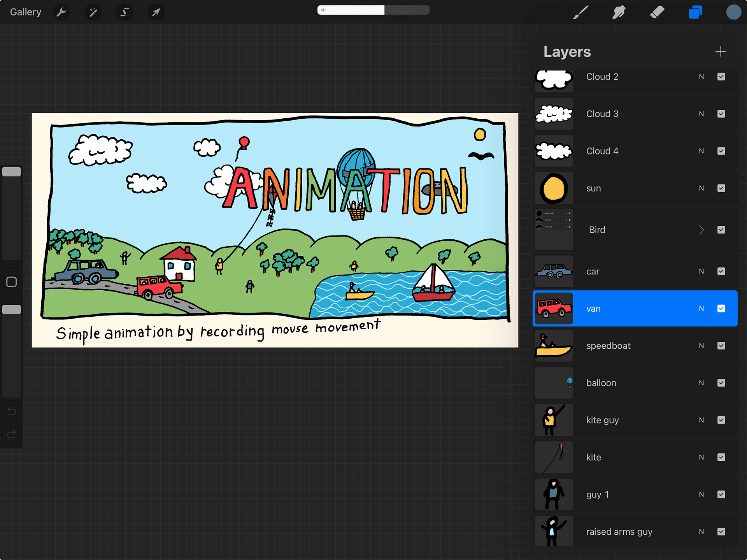Hide the sun layer
747x560 pixels.
coord(721,188)
